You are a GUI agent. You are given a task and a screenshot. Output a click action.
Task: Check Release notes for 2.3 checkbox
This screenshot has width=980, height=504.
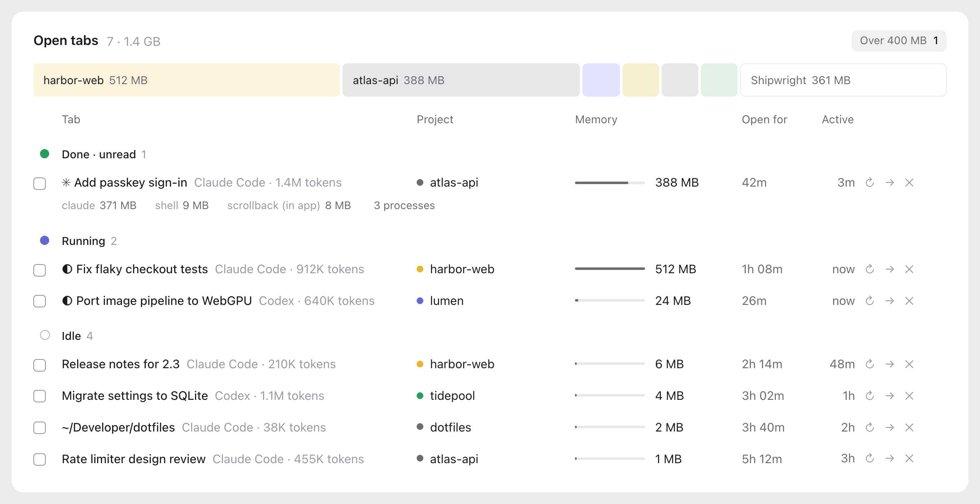[x=40, y=365]
